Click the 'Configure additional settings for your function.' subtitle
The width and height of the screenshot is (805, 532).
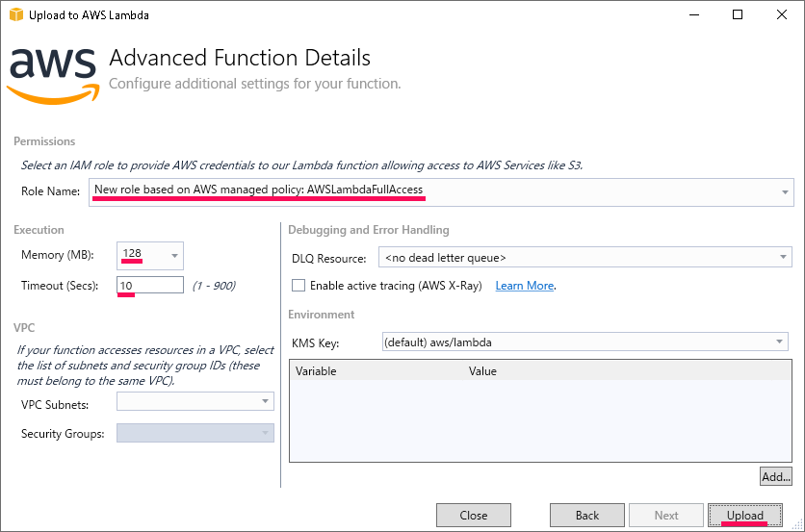254,84
